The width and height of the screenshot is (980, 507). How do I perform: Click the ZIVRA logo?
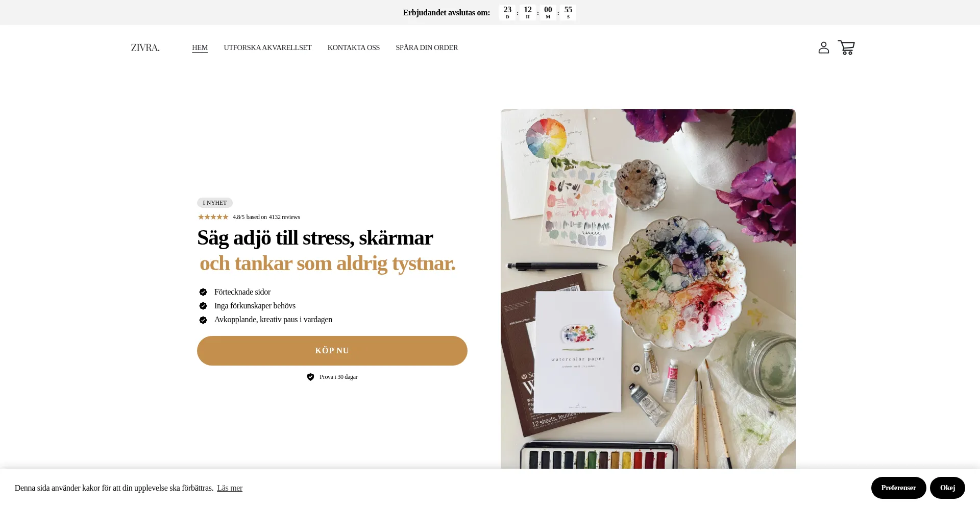145,47
